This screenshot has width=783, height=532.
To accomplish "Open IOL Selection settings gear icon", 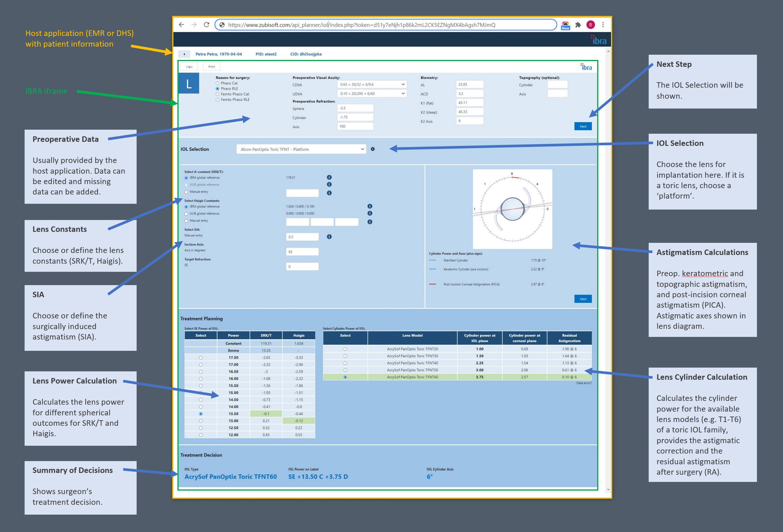I will (x=373, y=149).
